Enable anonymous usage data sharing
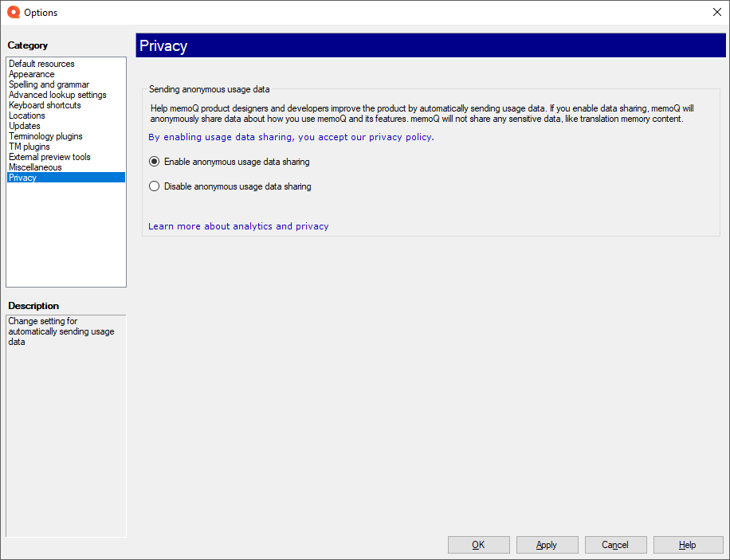This screenshot has height=560, width=730. [229, 162]
